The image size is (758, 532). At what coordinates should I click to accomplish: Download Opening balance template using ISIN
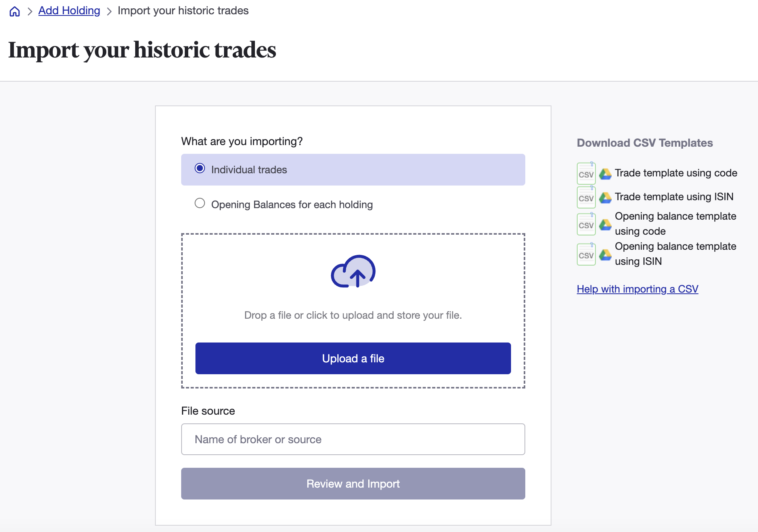(x=675, y=254)
